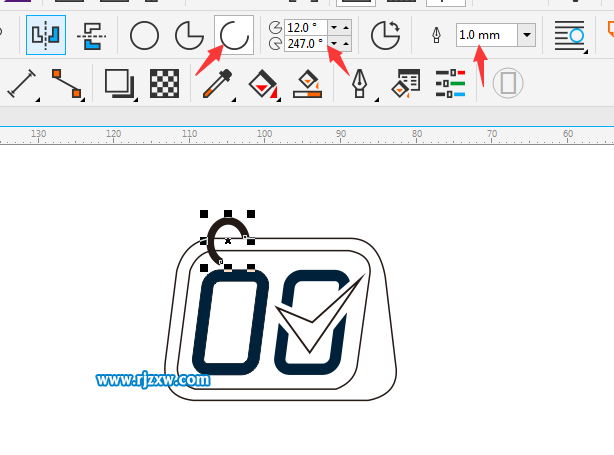Click the Mirror vertically icon
Image resolution: width=614 pixels, height=455 pixels.
(x=91, y=36)
